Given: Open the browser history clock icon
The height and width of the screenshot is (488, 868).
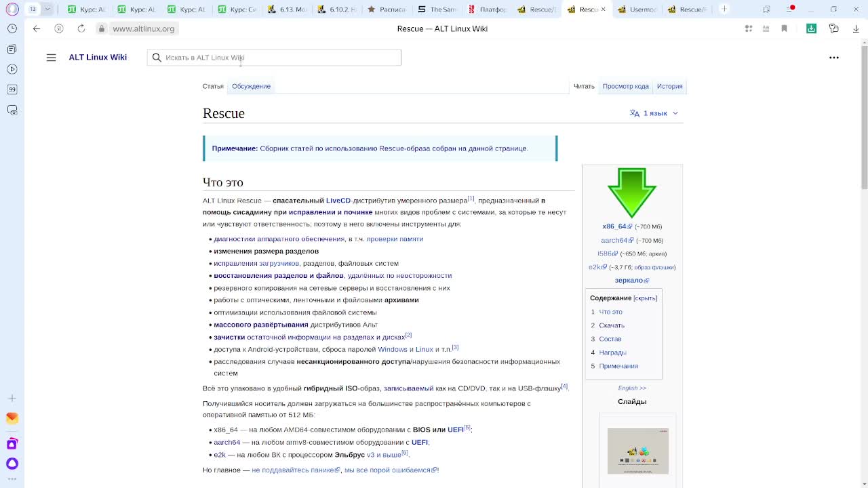Looking at the screenshot, I should pos(12,28).
